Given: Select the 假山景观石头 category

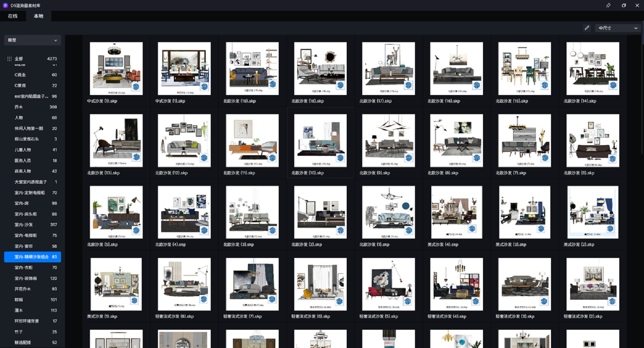Looking at the screenshot, I should (33, 139).
